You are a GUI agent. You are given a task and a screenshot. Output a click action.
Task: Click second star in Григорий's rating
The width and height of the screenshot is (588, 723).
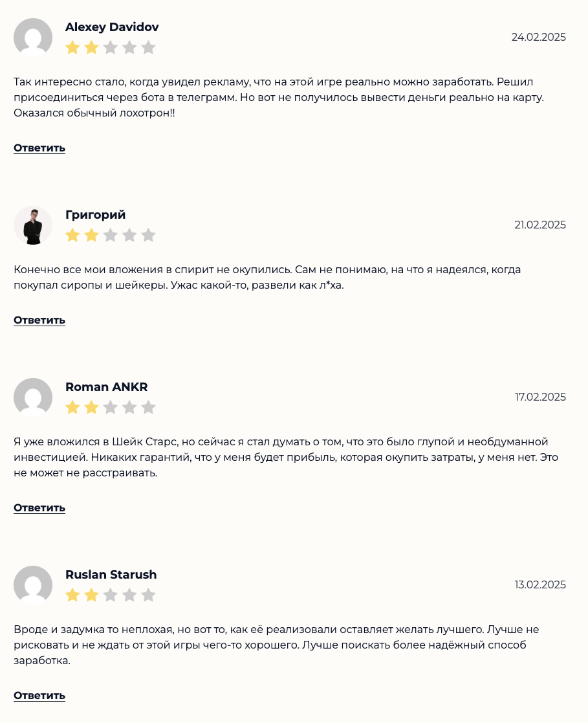click(x=91, y=235)
